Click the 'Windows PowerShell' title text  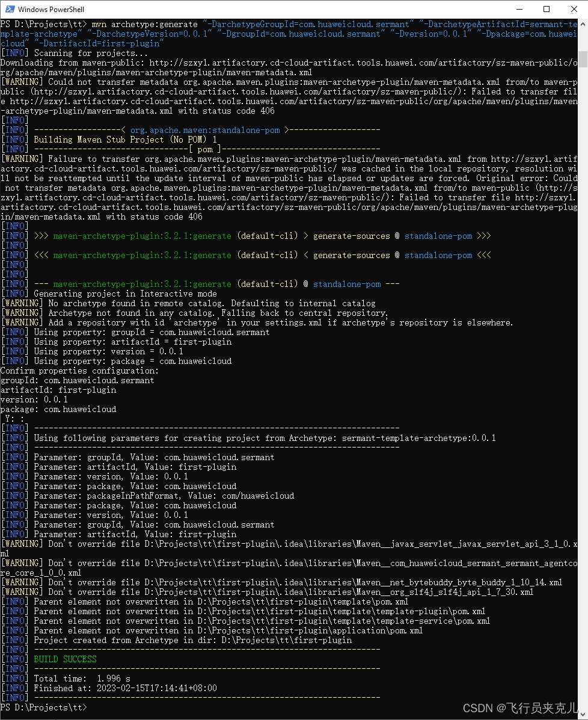click(51, 9)
